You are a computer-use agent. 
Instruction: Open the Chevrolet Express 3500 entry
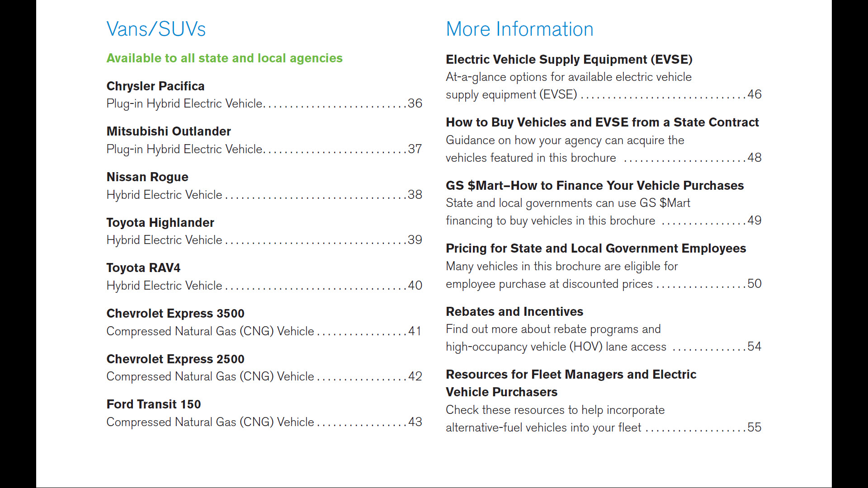pyautogui.click(x=175, y=313)
